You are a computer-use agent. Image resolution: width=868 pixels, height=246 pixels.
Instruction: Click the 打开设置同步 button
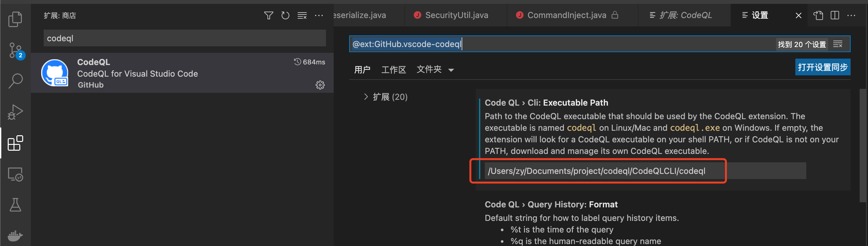823,67
